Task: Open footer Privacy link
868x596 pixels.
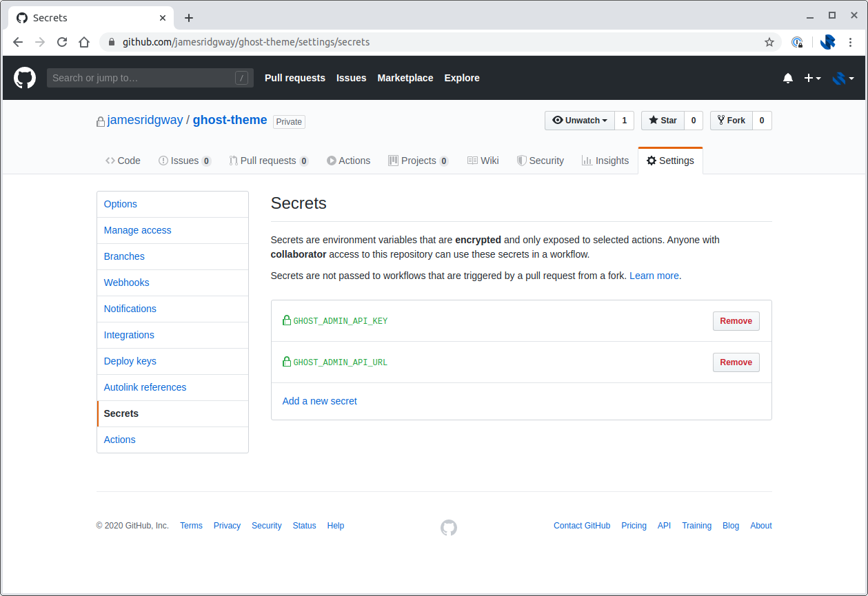Action: [x=227, y=526]
